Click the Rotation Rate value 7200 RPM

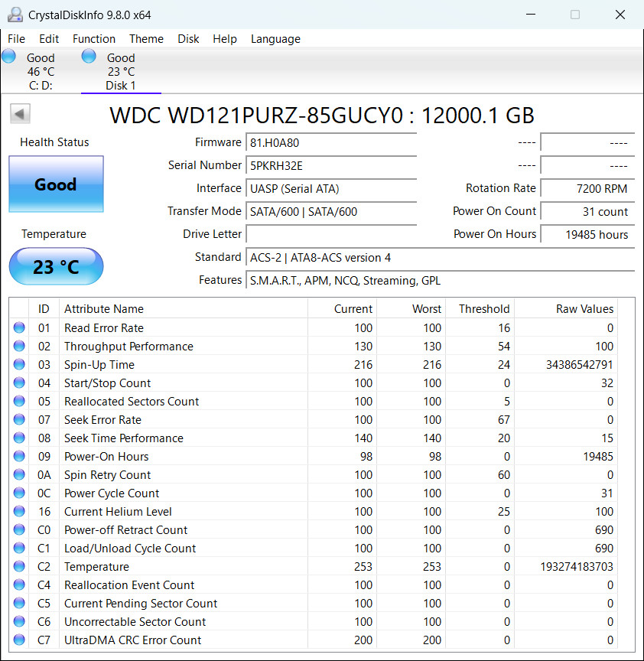coord(587,188)
